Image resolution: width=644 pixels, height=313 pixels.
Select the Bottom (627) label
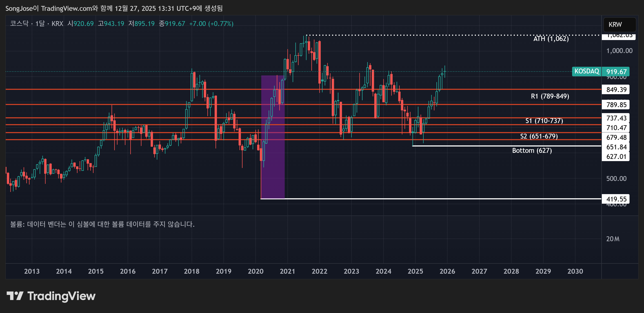coord(532,151)
